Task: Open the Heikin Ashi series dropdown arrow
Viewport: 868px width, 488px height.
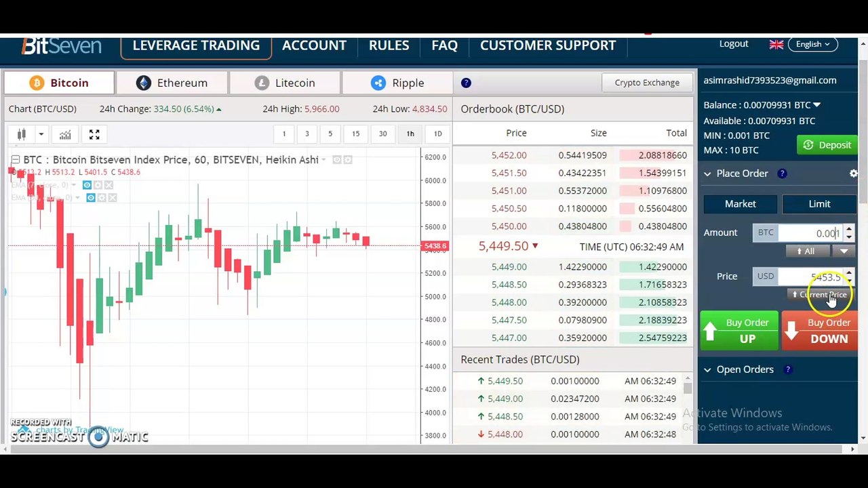Action: point(324,160)
